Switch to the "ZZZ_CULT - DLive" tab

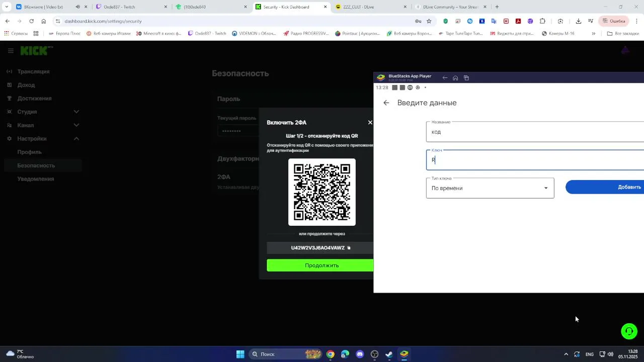tap(371, 7)
